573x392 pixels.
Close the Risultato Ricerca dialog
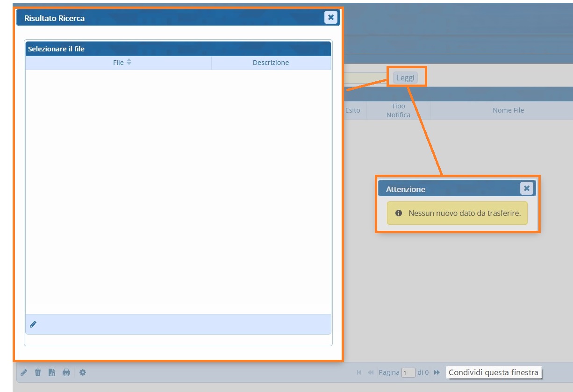point(330,17)
